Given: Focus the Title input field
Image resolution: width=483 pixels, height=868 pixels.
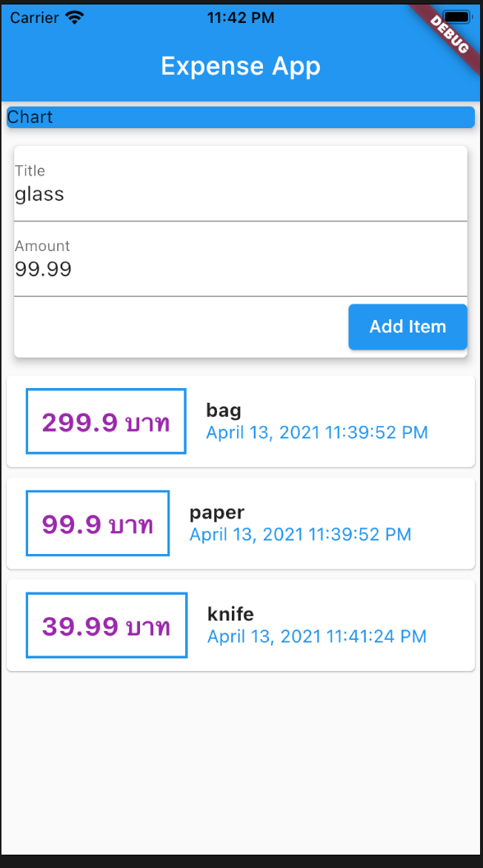Looking at the screenshot, I should [x=240, y=195].
